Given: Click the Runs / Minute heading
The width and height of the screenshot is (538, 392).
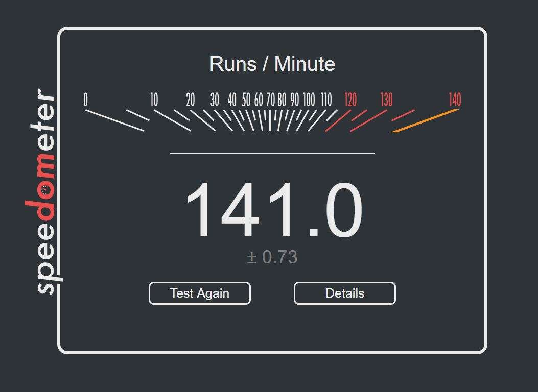Looking at the screenshot, I should tap(272, 64).
